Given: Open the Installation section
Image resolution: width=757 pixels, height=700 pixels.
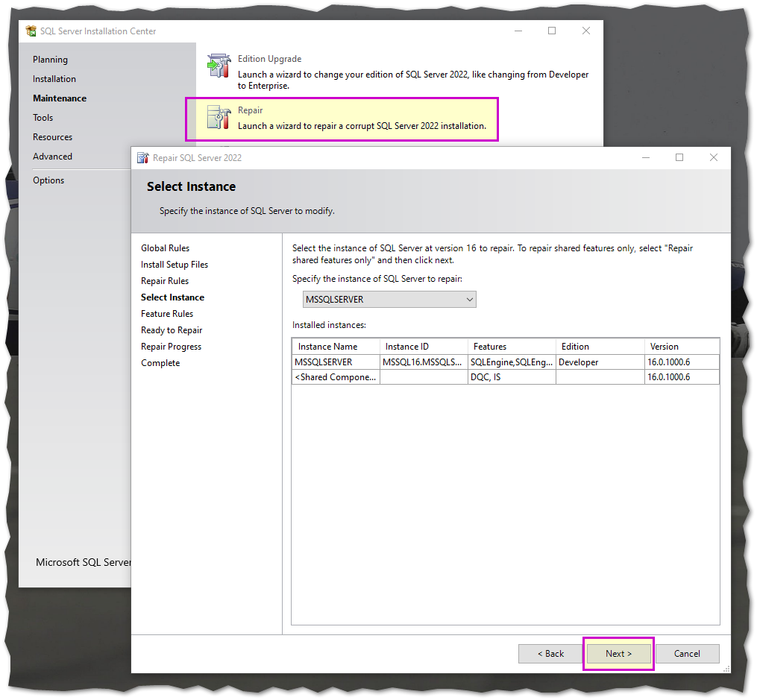Looking at the screenshot, I should (54, 78).
